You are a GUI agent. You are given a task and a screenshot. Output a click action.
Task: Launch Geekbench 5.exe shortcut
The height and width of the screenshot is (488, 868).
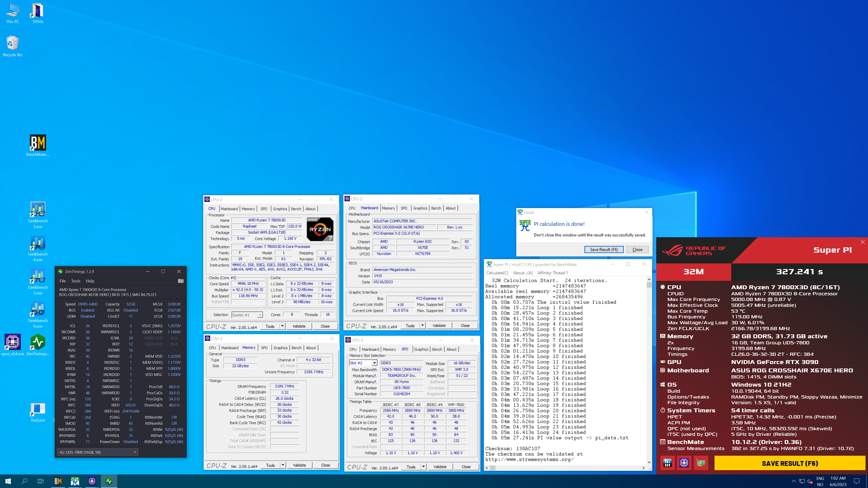tap(38, 282)
